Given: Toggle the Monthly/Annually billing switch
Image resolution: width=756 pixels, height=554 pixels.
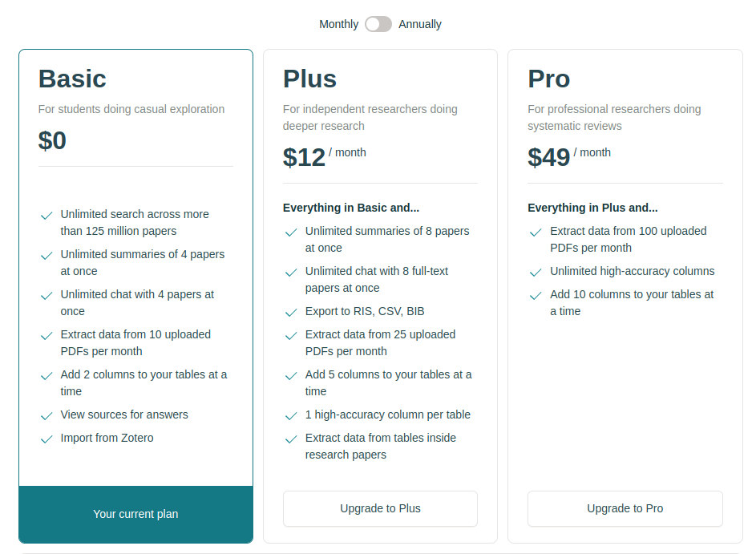Looking at the screenshot, I should (378, 24).
